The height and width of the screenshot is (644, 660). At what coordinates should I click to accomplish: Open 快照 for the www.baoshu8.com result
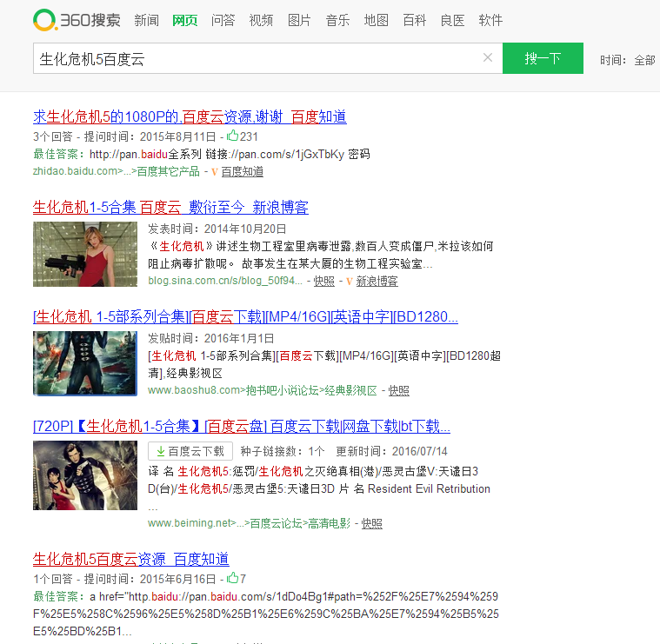(398, 391)
